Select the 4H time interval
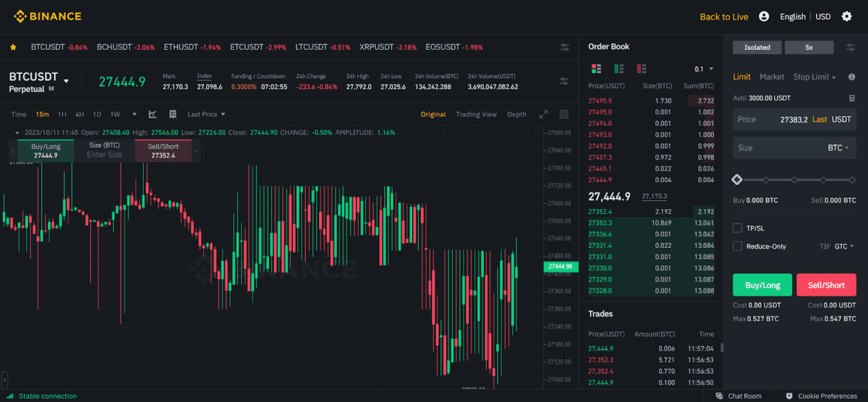This screenshot has height=402, width=868. coord(80,114)
